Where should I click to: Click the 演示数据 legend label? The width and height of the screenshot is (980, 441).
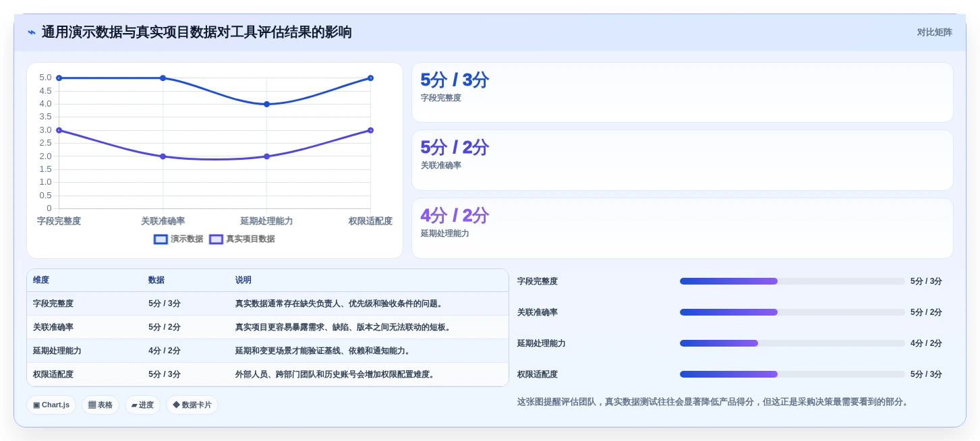pos(187,239)
